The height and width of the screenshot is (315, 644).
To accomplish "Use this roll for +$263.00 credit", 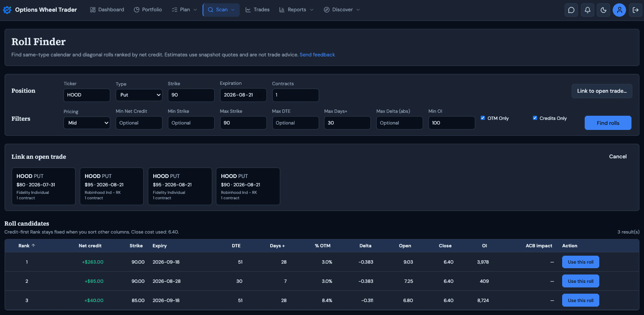I will pos(581,262).
